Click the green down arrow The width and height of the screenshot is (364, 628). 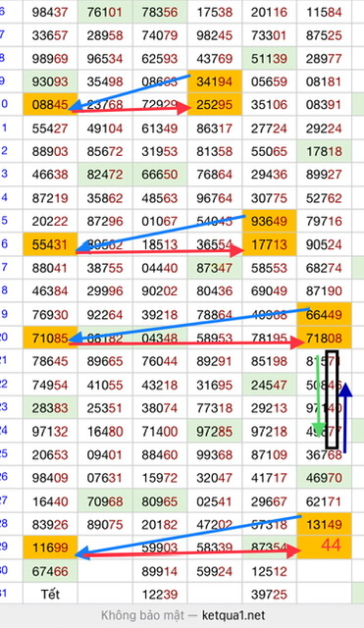(x=319, y=396)
